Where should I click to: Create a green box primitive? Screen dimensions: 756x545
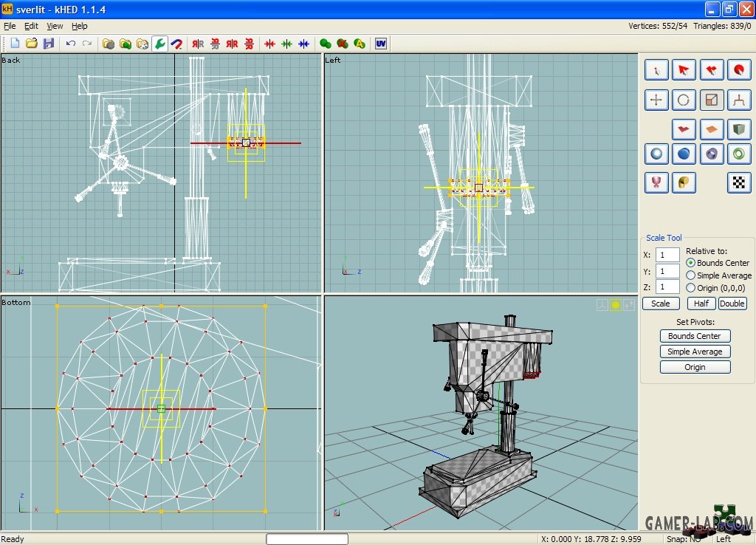(x=738, y=129)
